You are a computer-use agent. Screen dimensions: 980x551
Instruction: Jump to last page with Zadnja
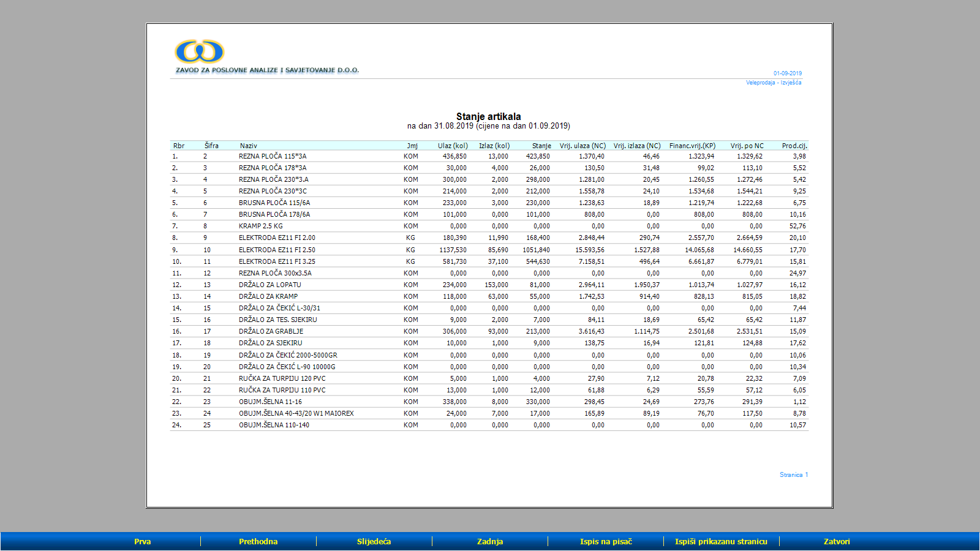(x=489, y=541)
